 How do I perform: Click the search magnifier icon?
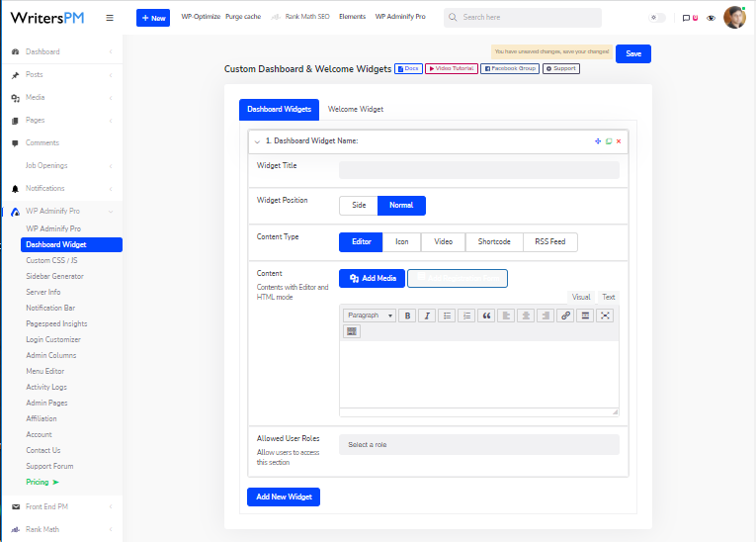point(453,18)
